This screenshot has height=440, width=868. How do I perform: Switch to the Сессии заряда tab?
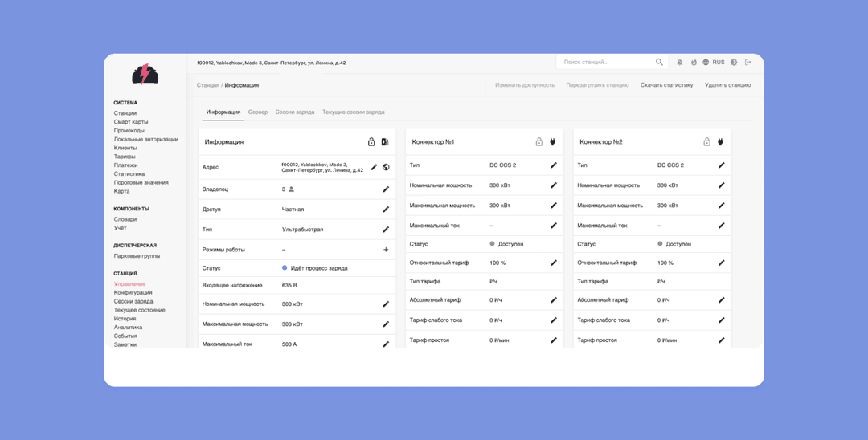[x=295, y=112]
